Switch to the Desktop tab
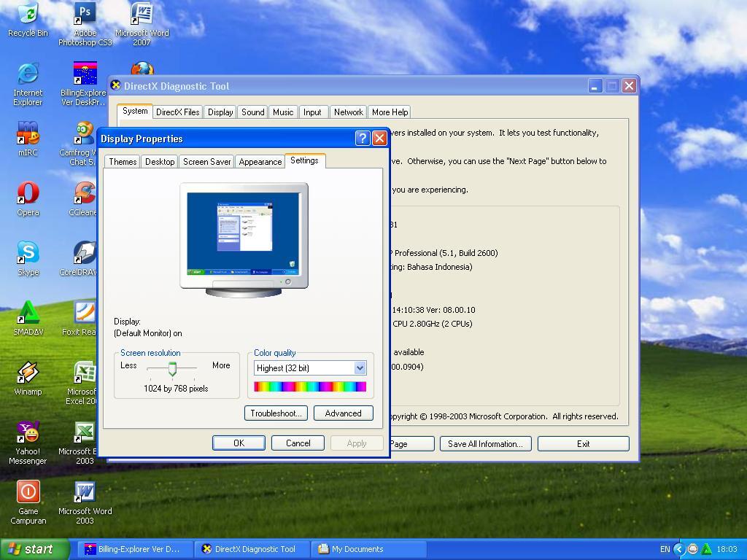The height and width of the screenshot is (560, 747). coord(160,161)
